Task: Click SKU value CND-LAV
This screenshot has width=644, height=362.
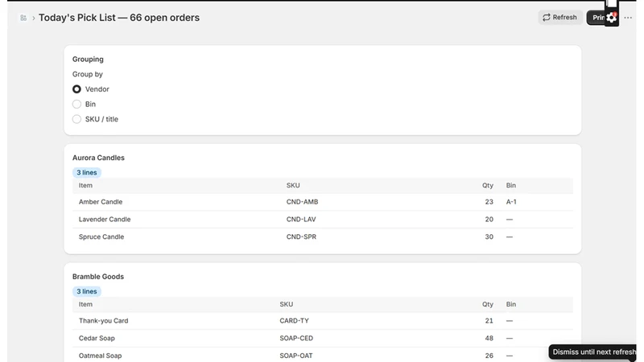Action: [x=301, y=219]
